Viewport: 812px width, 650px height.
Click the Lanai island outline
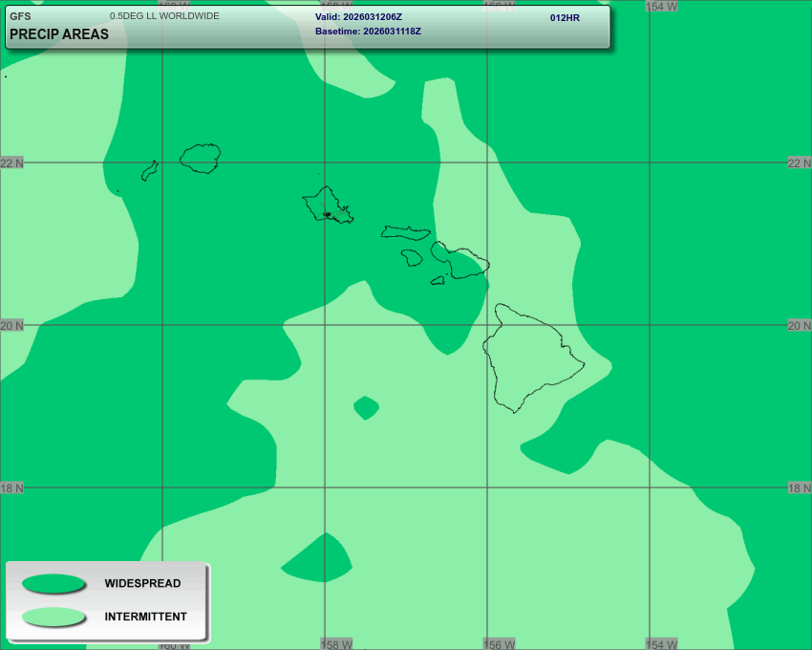[412, 257]
